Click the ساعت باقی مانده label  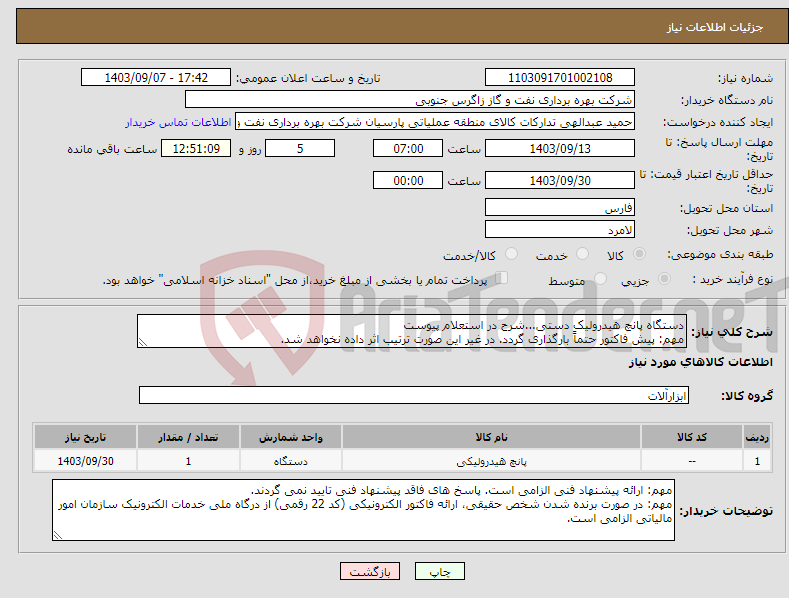pyautogui.click(x=112, y=150)
